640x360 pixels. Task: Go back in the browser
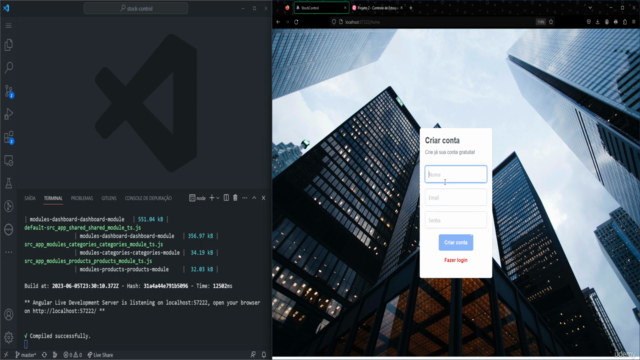(x=278, y=22)
